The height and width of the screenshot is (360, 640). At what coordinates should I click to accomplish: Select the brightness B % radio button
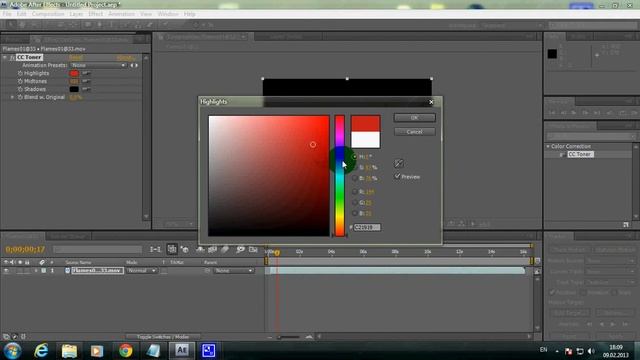coord(354,178)
